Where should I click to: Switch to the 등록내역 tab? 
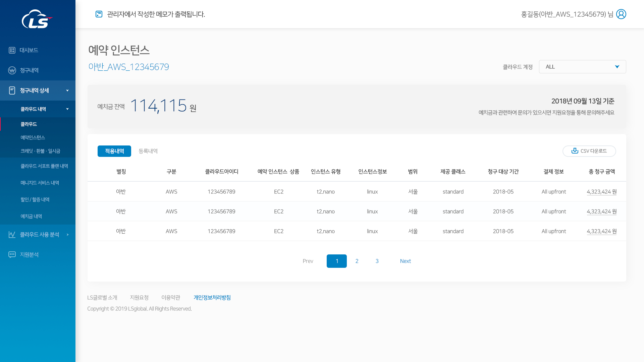coord(148,151)
